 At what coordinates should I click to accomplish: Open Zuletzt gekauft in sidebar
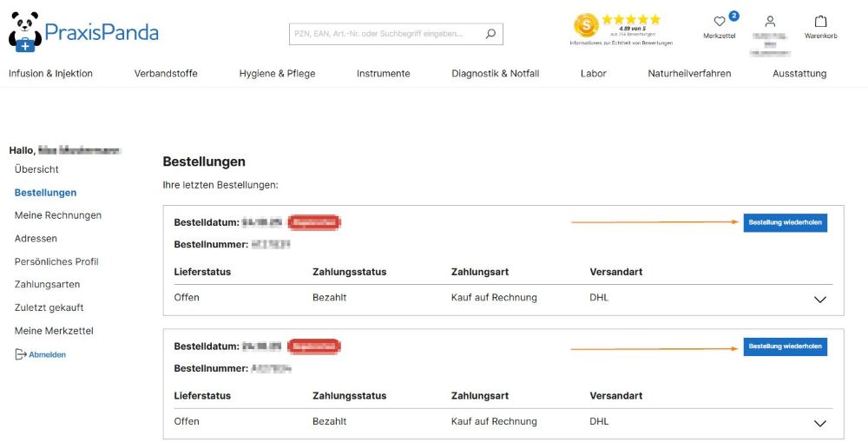(49, 308)
